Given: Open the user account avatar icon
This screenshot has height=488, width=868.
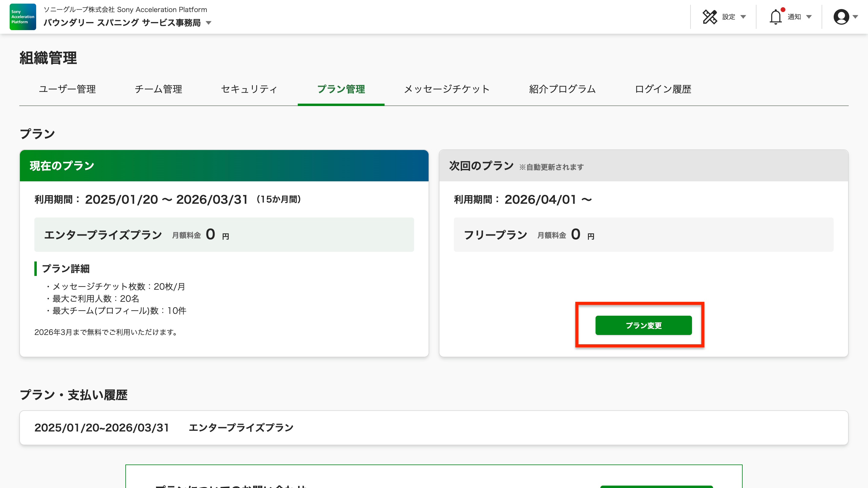Looking at the screenshot, I should [841, 17].
